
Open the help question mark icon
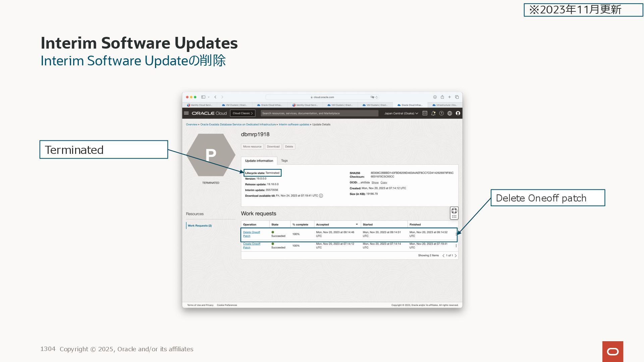(441, 113)
